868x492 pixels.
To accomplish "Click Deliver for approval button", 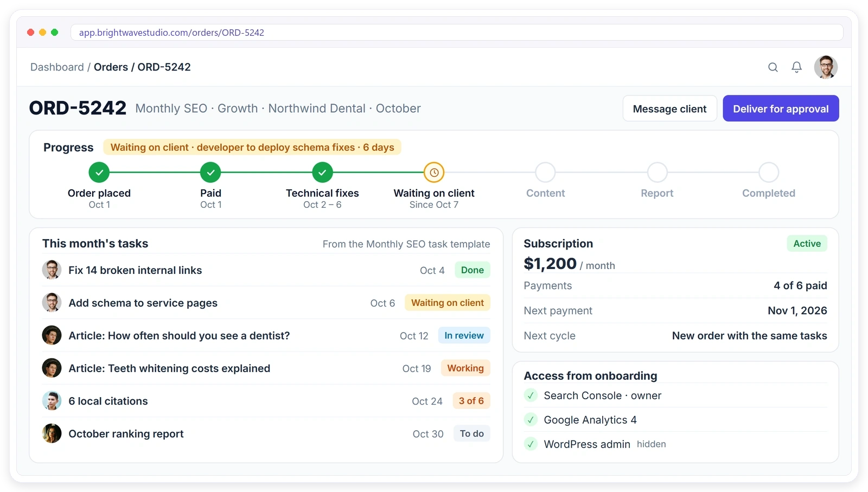I will click(781, 108).
